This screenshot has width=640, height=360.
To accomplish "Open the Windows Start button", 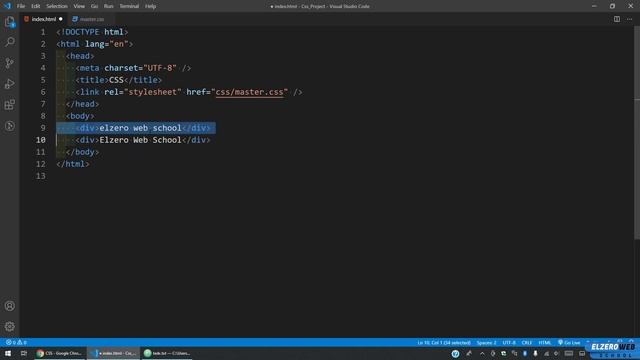I will pyautogui.click(x=8, y=353).
